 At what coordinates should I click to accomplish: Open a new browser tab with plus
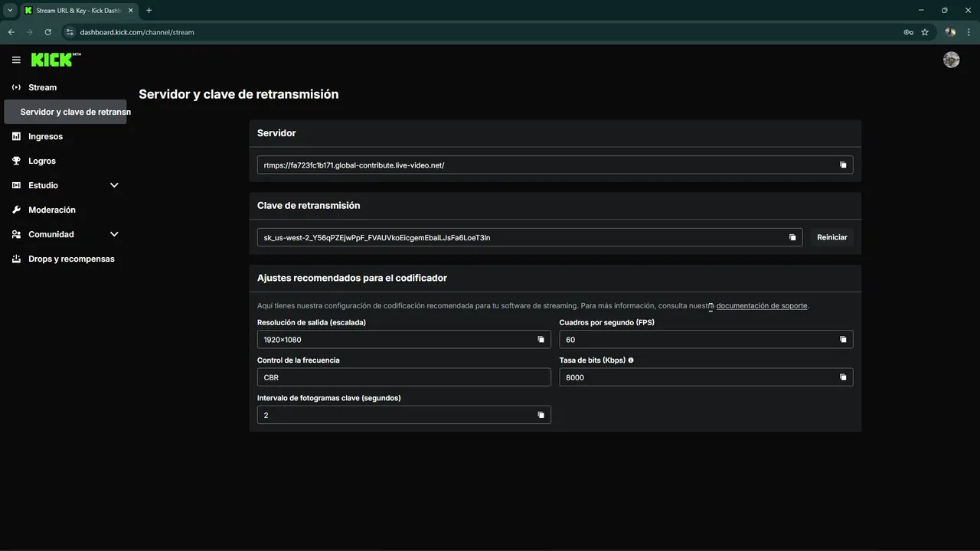pos(149,10)
